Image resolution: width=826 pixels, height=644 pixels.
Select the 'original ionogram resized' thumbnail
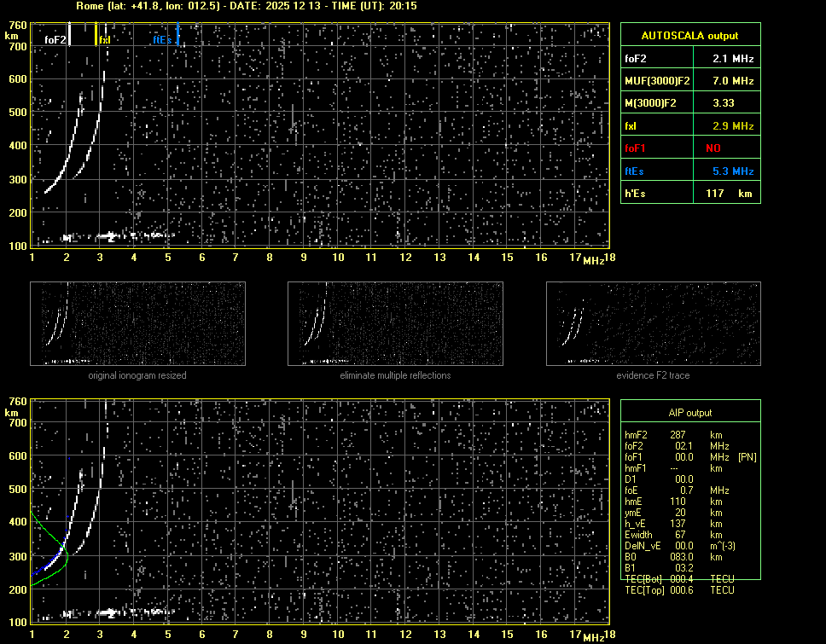point(137,324)
